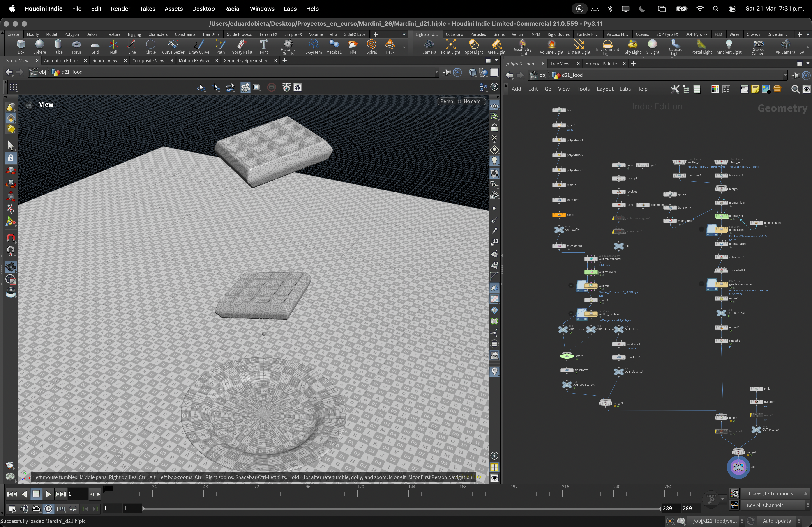
Task: Click the switch1 node
Action: (x=567, y=356)
